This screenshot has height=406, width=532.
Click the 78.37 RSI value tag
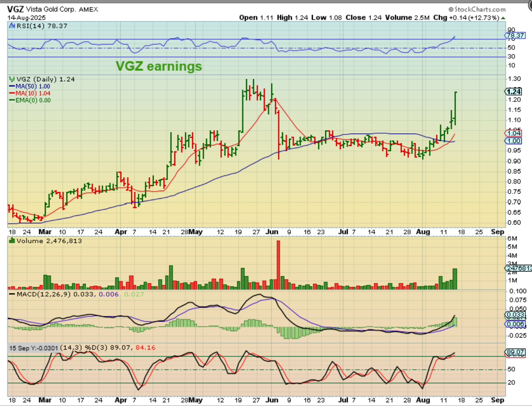point(516,36)
